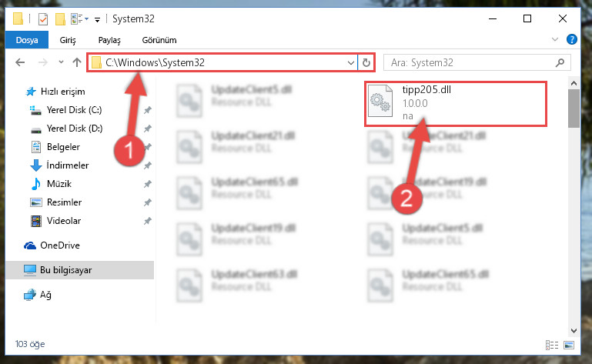Open İndirmeler in the sidebar
The image size is (592, 364).
tap(68, 165)
